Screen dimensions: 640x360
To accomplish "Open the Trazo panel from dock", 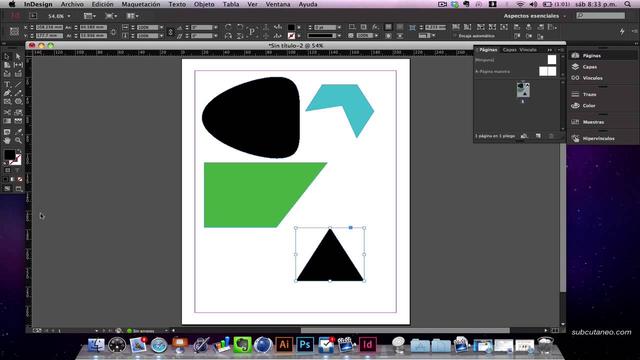I will click(589, 94).
